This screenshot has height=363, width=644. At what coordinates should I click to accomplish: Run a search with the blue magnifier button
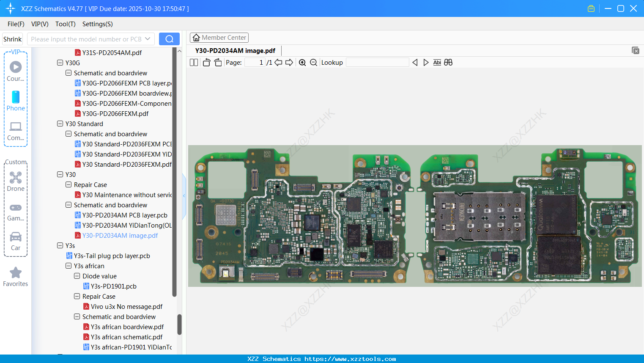[169, 38]
